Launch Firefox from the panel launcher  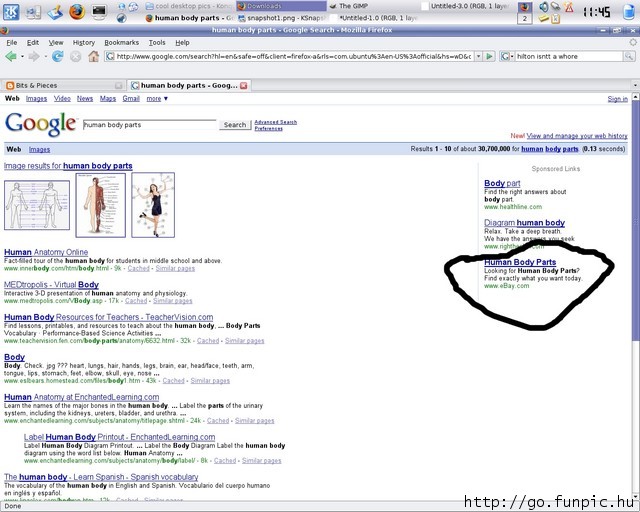coord(77,11)
